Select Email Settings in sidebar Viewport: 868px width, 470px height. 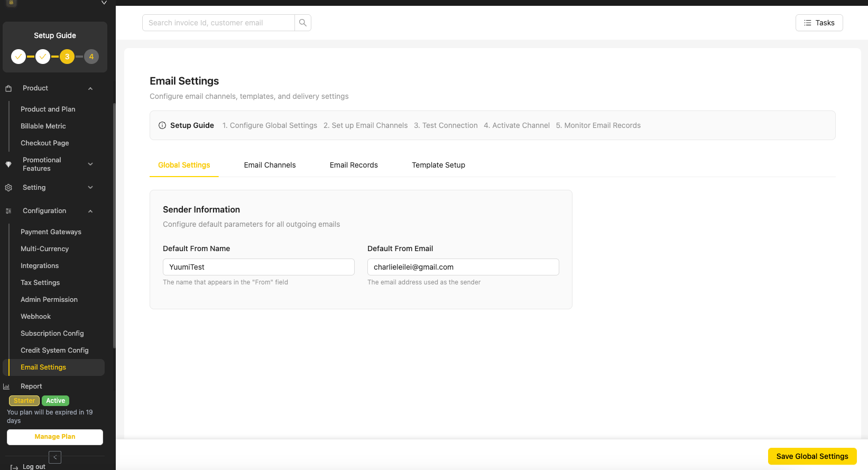[x=53, y=367]
